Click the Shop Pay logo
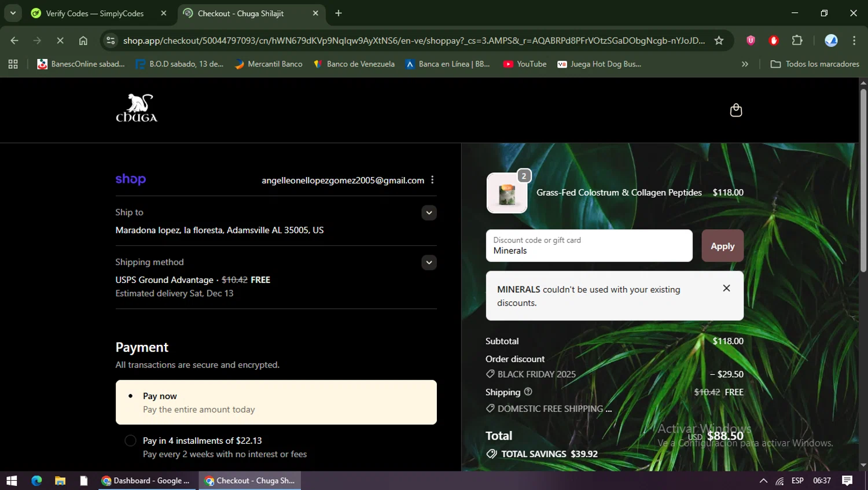Screen dimensions: 868x490 (x=131, y=179)
